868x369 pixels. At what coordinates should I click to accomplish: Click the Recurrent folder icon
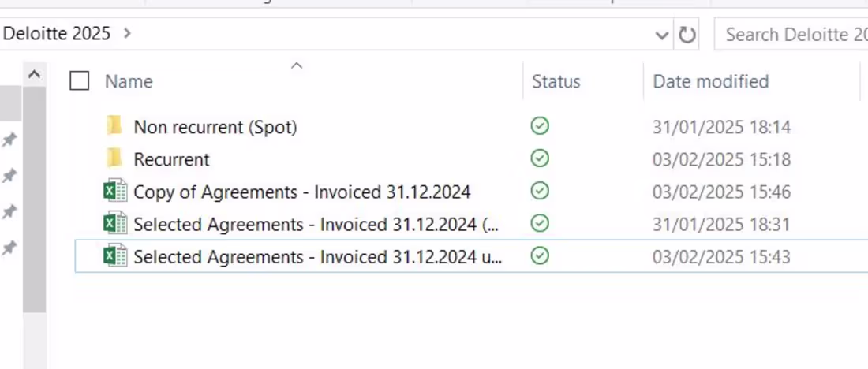[x=115, y=158]
